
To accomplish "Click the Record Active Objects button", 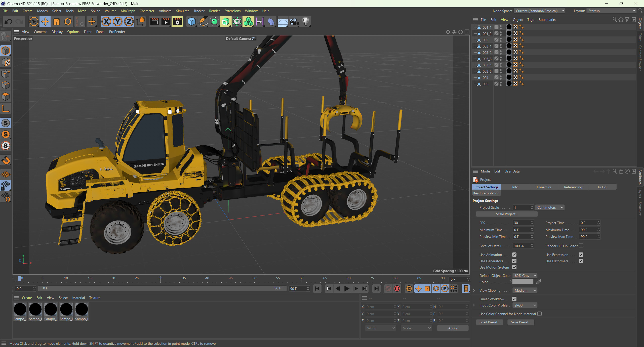I will pos(388,289).
